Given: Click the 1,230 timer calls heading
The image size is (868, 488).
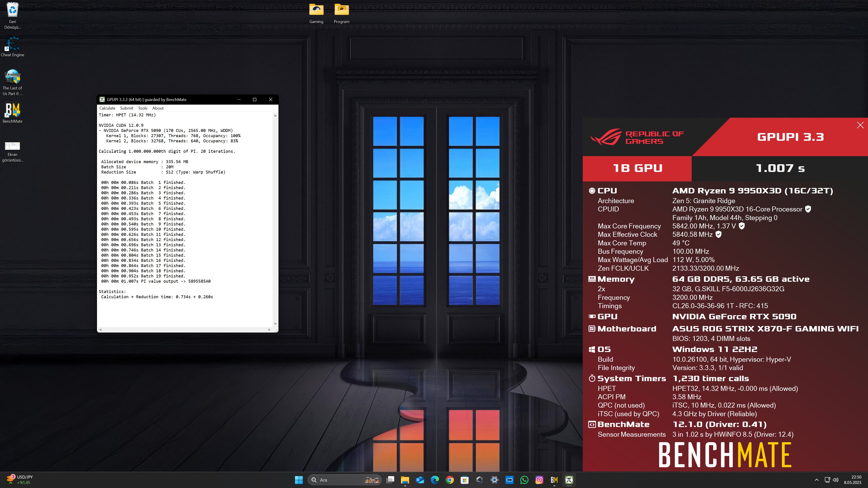Looking at the screenshot, I should pos(711,379).
